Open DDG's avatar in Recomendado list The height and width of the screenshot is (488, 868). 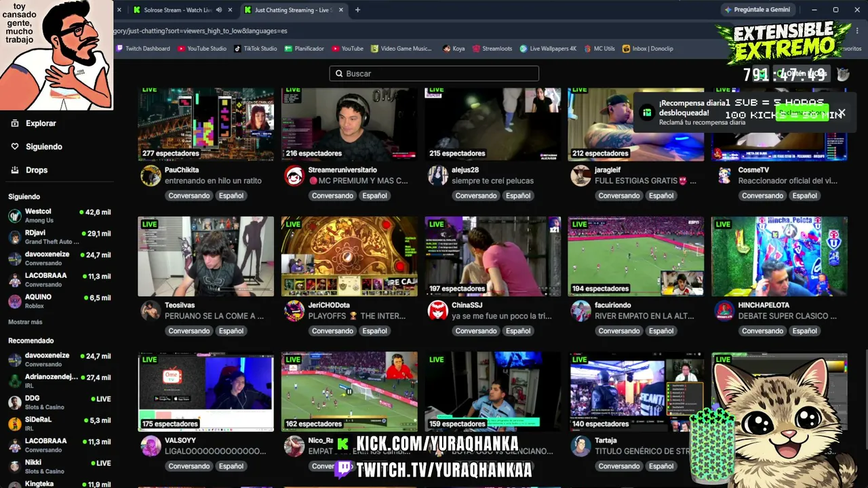tap(14, 403)
